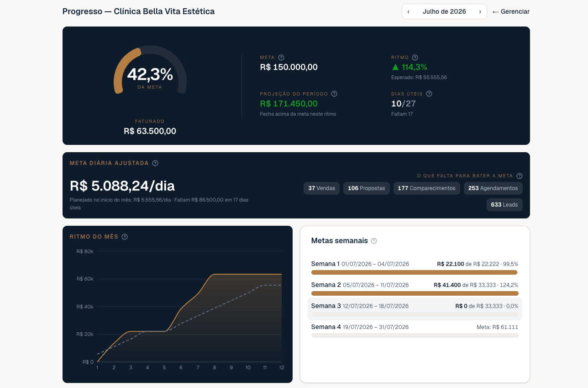Click the R$ 171.450,00 projection value
Image resolution: width=588 pixels, height=388 pixels.
click(289, 104)
